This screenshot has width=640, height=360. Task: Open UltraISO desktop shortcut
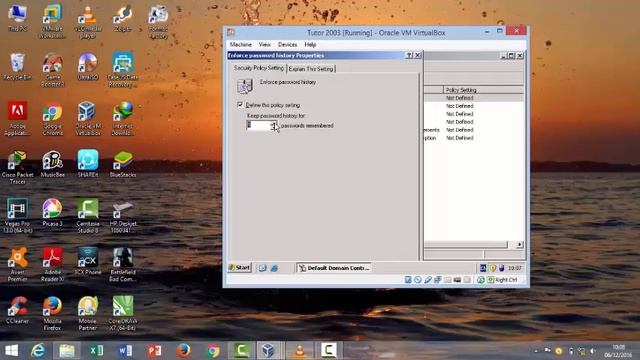[x=87, y=67]
